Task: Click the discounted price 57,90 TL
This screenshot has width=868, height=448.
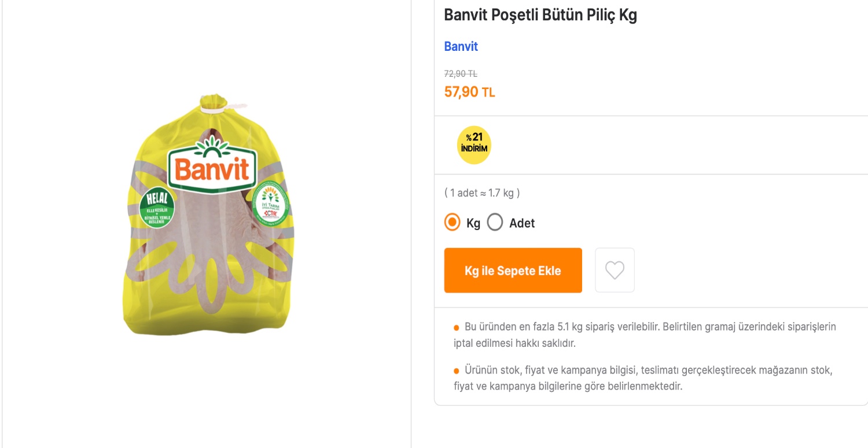Action: tap(469, 91)
